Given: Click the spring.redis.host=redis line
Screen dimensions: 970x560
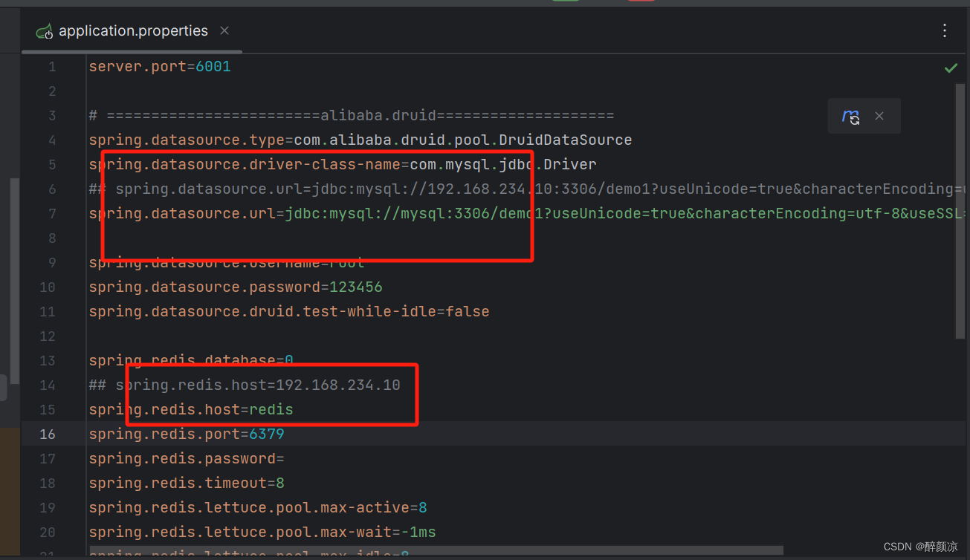Looking at the screenshot, I should (191, 409).
